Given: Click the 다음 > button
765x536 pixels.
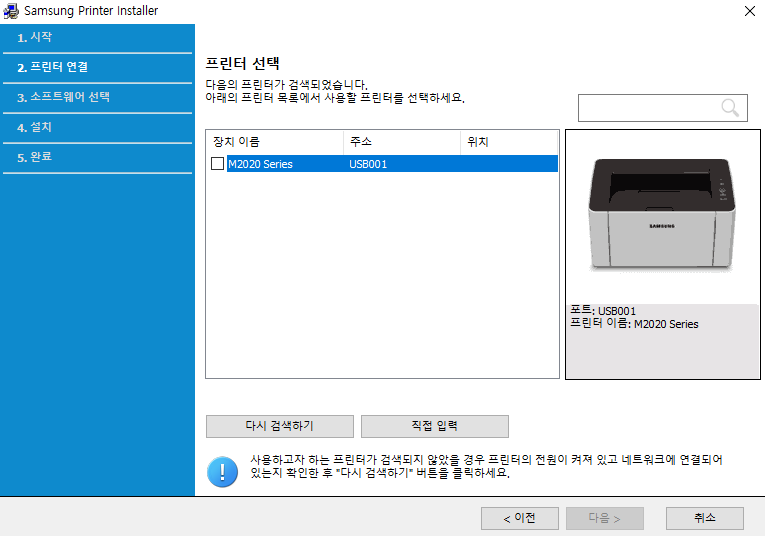Looking at the screenshot, I should point(604,518).
